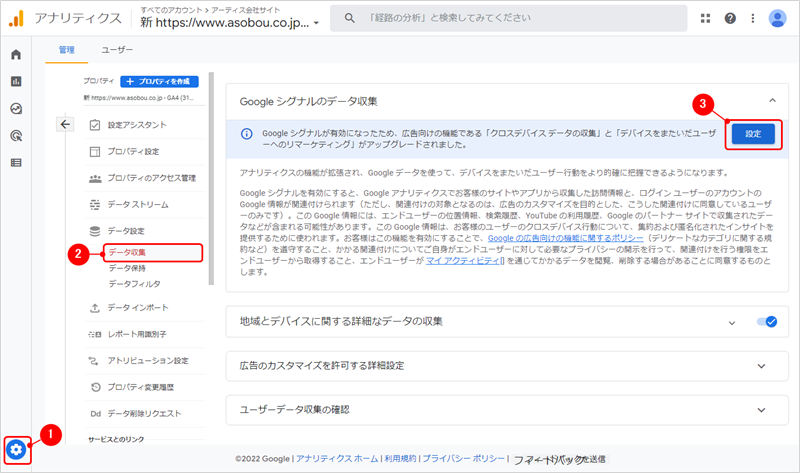Switch to the 管理 tab
The image size is (800, 473).
tap(66, 49)
